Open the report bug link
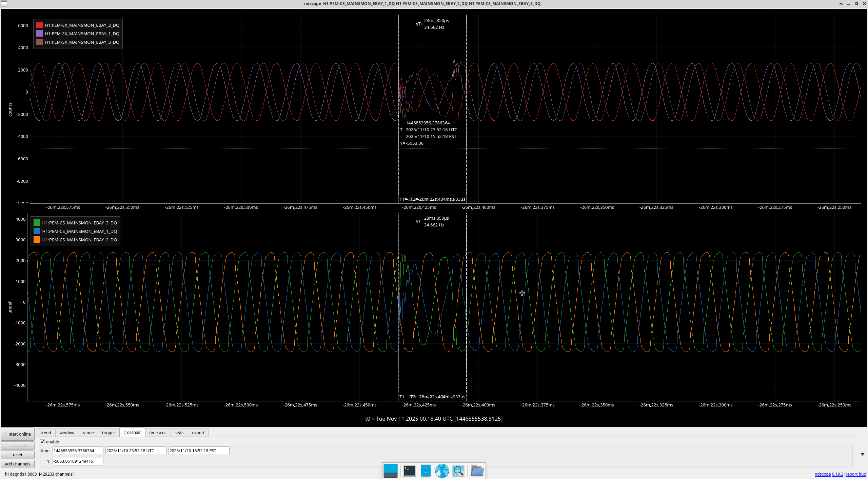 coord(856,474)
